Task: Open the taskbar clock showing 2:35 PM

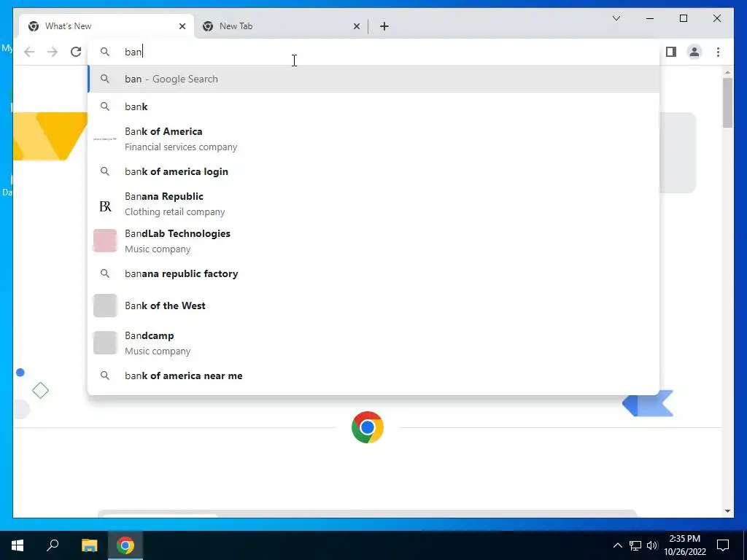Action: [x=684, y=545]
